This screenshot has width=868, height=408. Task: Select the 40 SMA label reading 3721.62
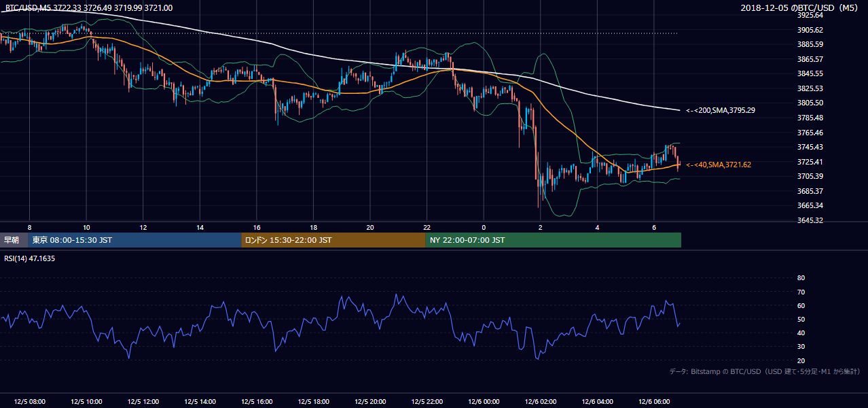(718, 165)
